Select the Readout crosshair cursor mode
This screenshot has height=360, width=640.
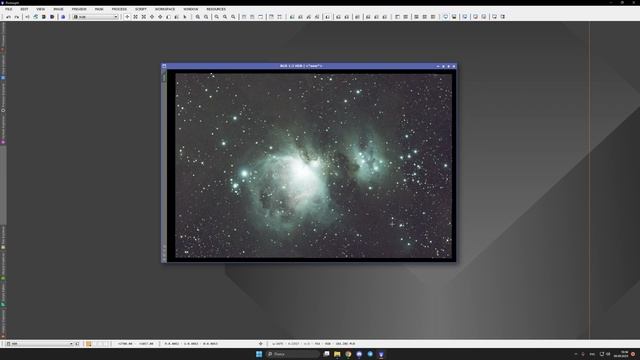coord(127,17)
